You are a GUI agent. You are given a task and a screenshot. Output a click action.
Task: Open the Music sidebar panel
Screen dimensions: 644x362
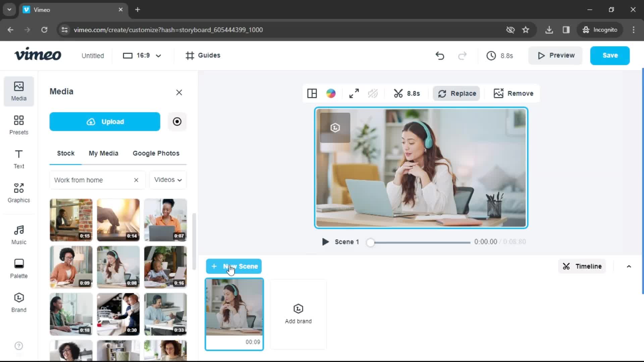coord(19,235)
